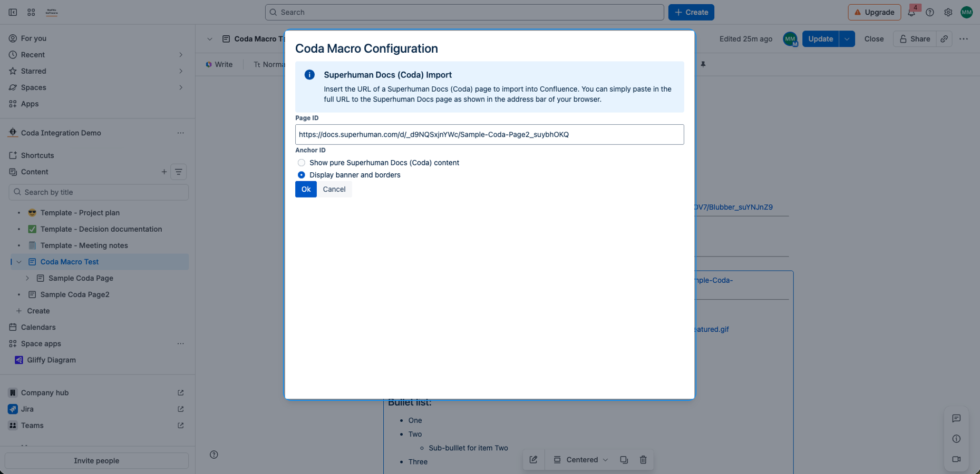980x474 pixels.
Task: Go to For you
Action: [34, 38]
